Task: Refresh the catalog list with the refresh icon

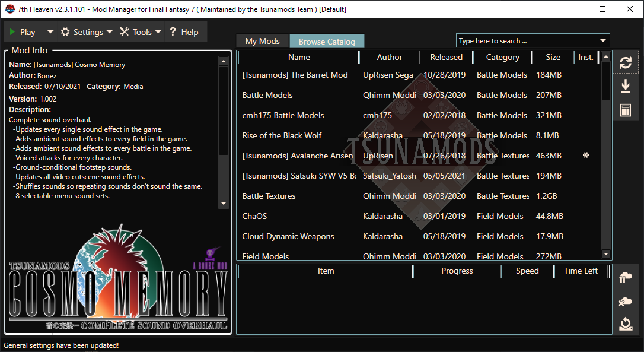Action: [x=626, y=63]
